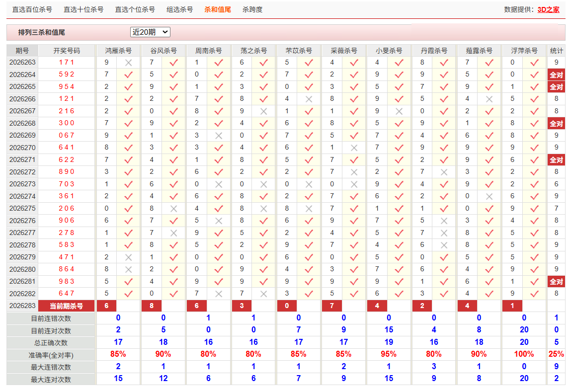
Task: Click the 开奖号码 column header
Action: pos(67,51)
